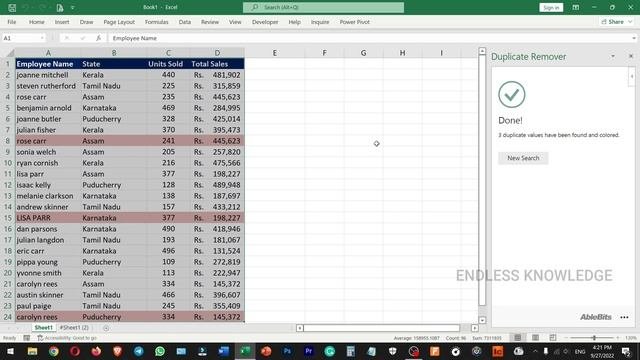Image resolution: width=640 pixels, height=360 pixels.
Task: Open Premiere Pro from taskbar
Action: pos(308,351)
